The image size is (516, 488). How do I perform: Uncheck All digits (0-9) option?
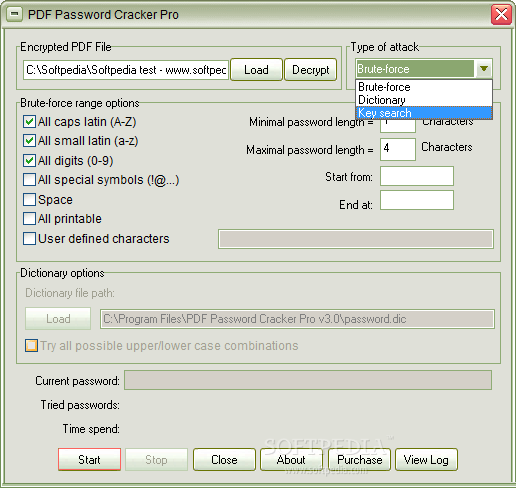pos(29,161)
